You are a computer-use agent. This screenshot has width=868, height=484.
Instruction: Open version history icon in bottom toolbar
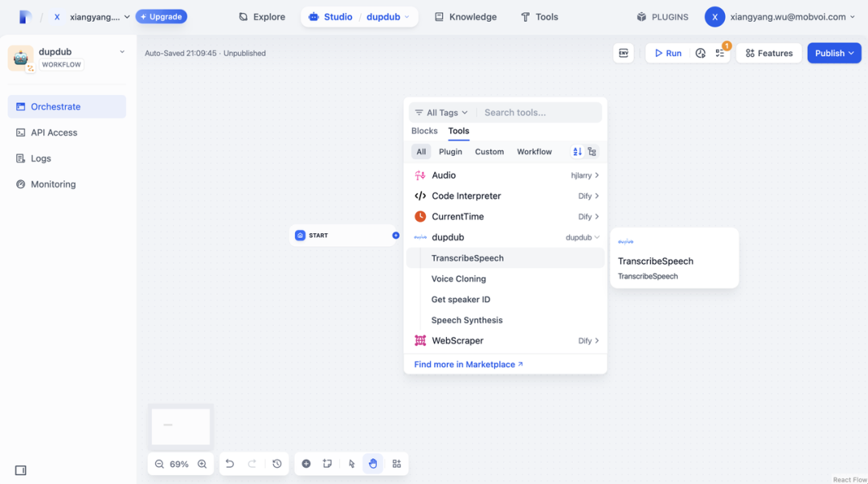(x=277, y=464)
